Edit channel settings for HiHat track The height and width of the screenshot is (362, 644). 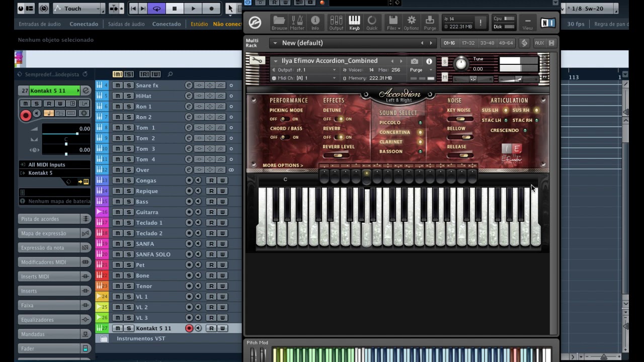pyautogui.click(x=189, y=96)
